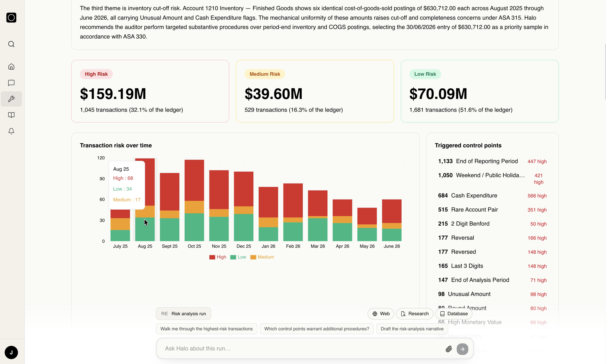Viewport: 606px width, 364px height.
Task: Click the May 26 chart bar
Action: [367, 224]
